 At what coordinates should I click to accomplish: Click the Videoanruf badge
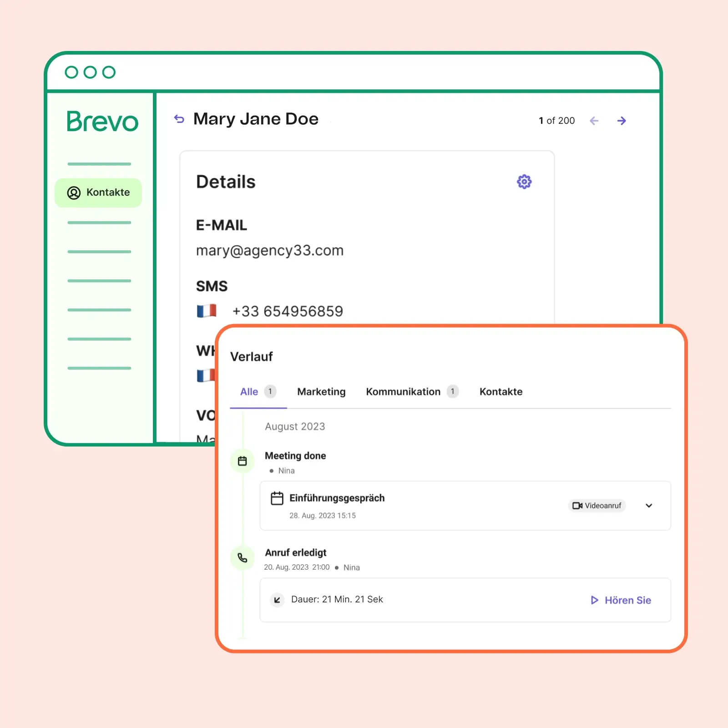point(597,506)
